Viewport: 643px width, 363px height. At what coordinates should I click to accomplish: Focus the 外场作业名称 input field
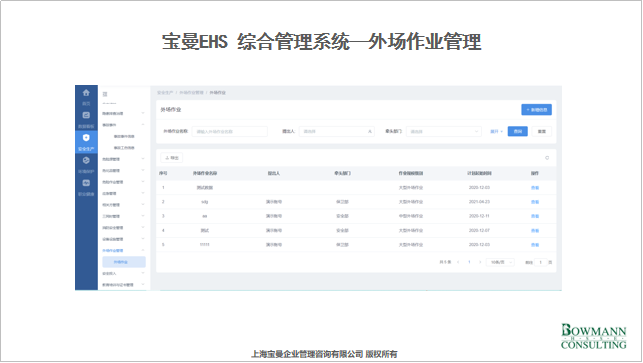[230, 132]
